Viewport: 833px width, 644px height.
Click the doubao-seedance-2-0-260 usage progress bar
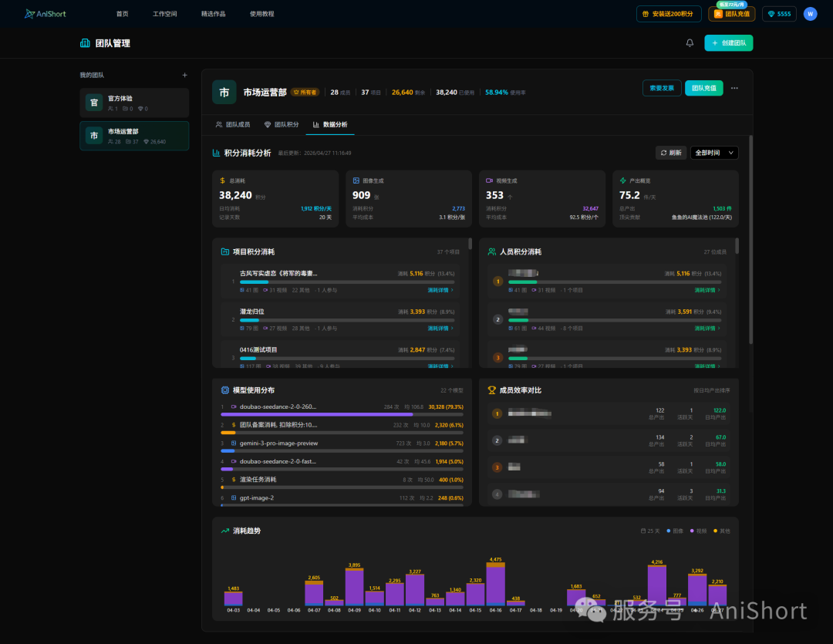pyautogui.click(x=342, y=414)
